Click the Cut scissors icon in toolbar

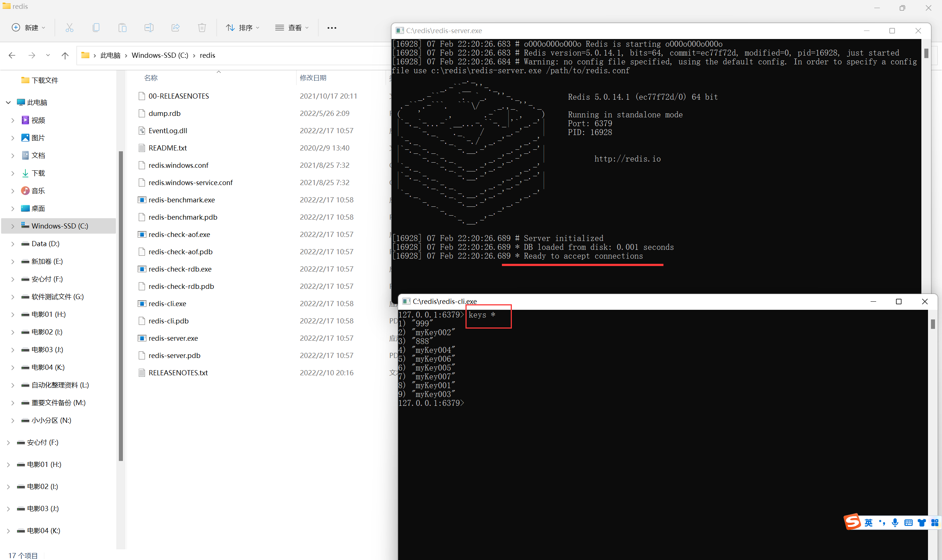click(70, 28)
